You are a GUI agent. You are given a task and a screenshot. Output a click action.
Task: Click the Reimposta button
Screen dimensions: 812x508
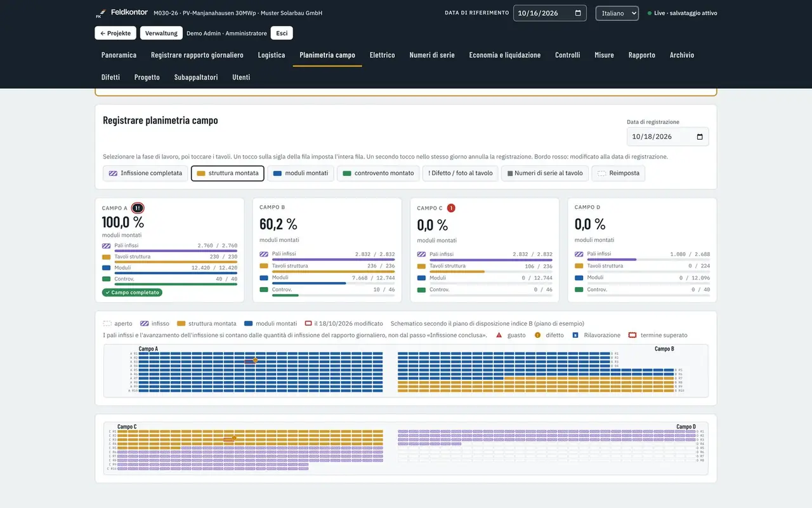tap(619, 173)
